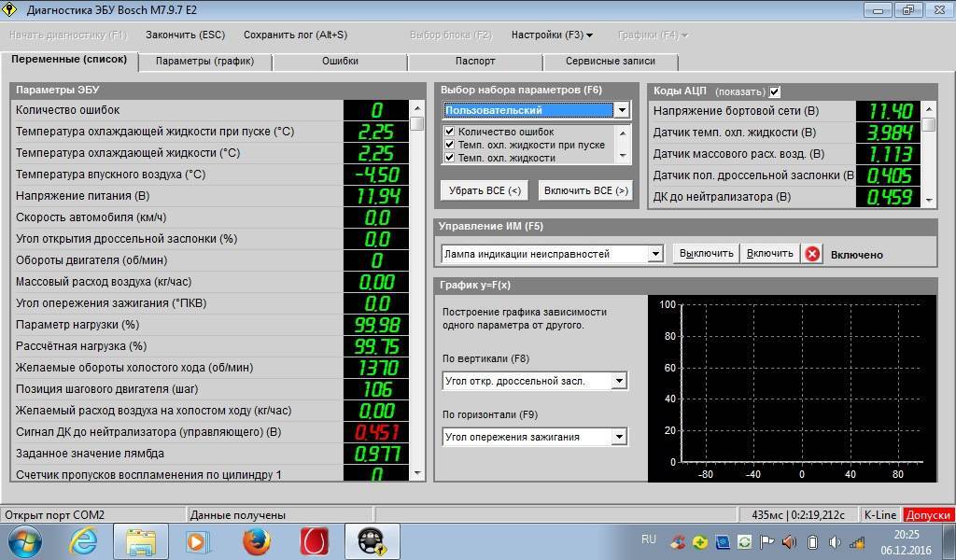Viewport: 956px width, 560px height.
Task: Click the red Допуски status indicator
Action: tap(927, 514)
